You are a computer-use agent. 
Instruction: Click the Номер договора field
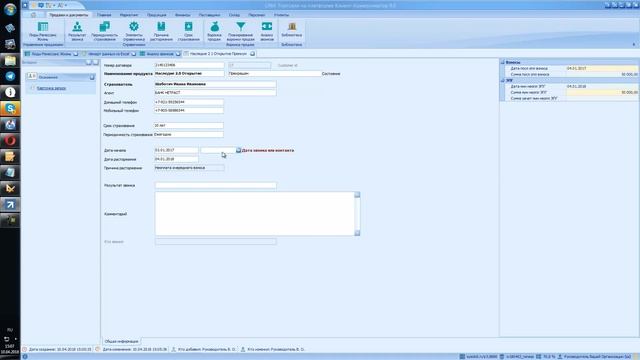click(x=189, y=65)
